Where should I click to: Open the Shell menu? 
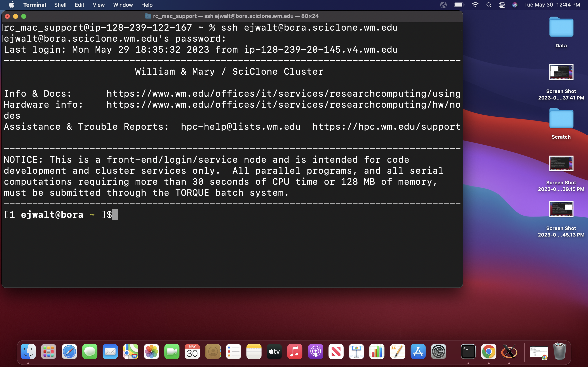60,5
